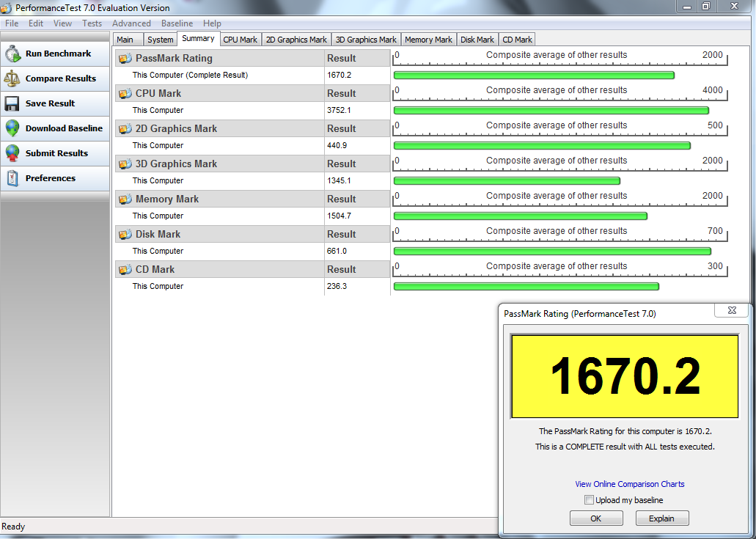
Task: Click the 3D Graphics Mark section icon
Action: tap(125, 164)
